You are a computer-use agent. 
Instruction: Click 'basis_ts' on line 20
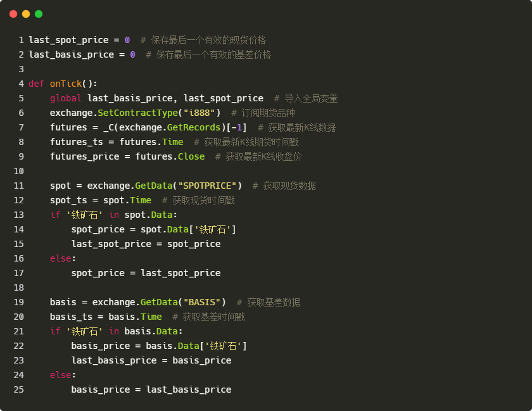71,317
